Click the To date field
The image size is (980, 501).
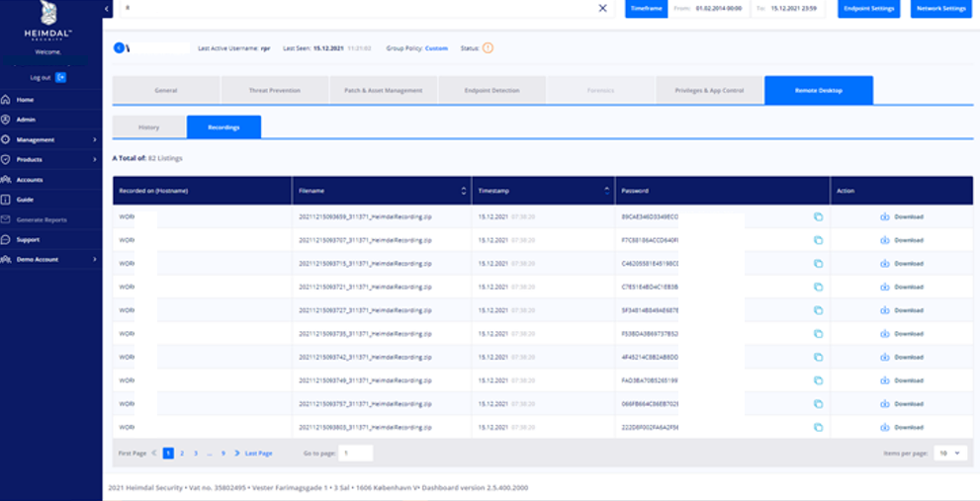click(786, 8)
